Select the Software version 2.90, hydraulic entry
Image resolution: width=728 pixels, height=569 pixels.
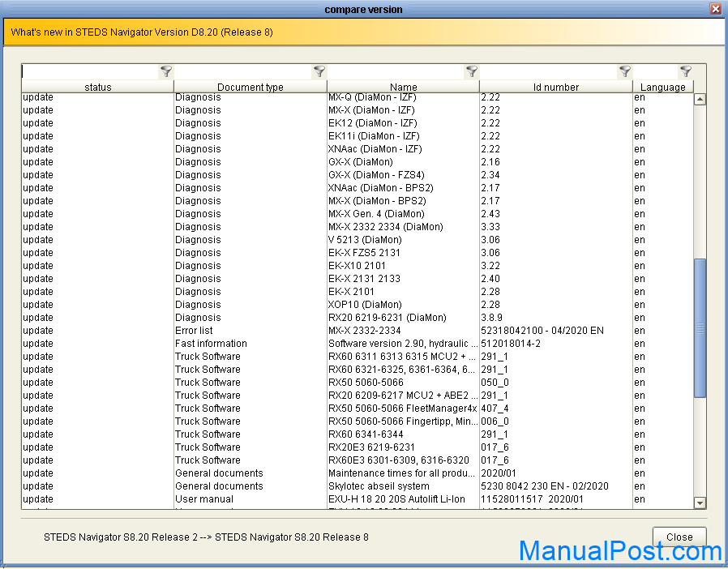pos(403,344)
